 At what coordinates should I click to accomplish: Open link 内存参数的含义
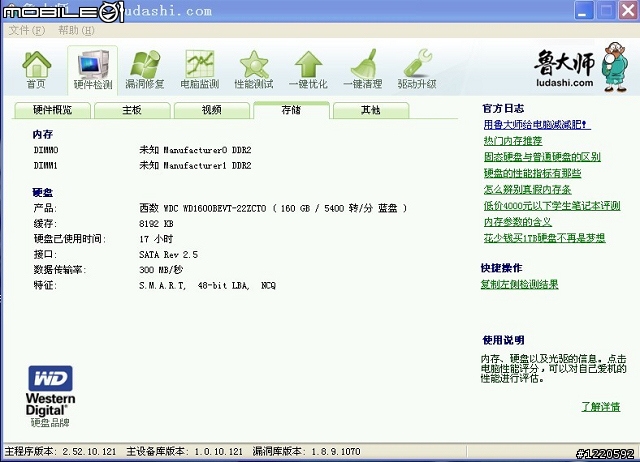coord(518,222)
